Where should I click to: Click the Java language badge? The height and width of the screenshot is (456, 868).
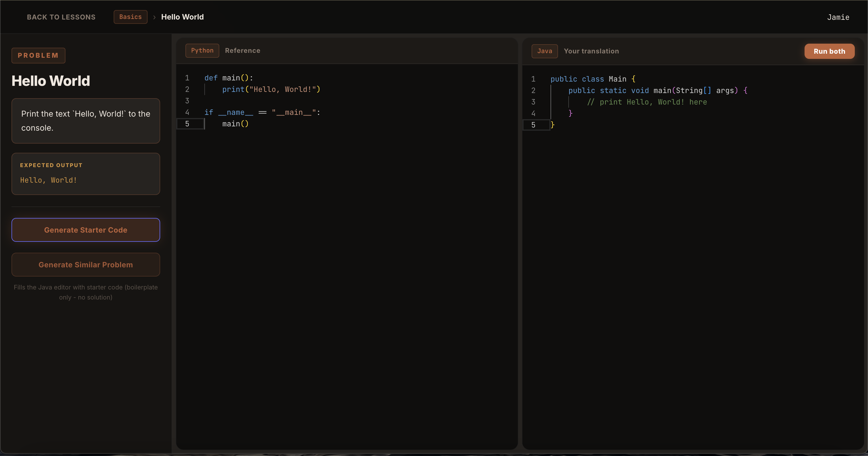pos(545,51)
